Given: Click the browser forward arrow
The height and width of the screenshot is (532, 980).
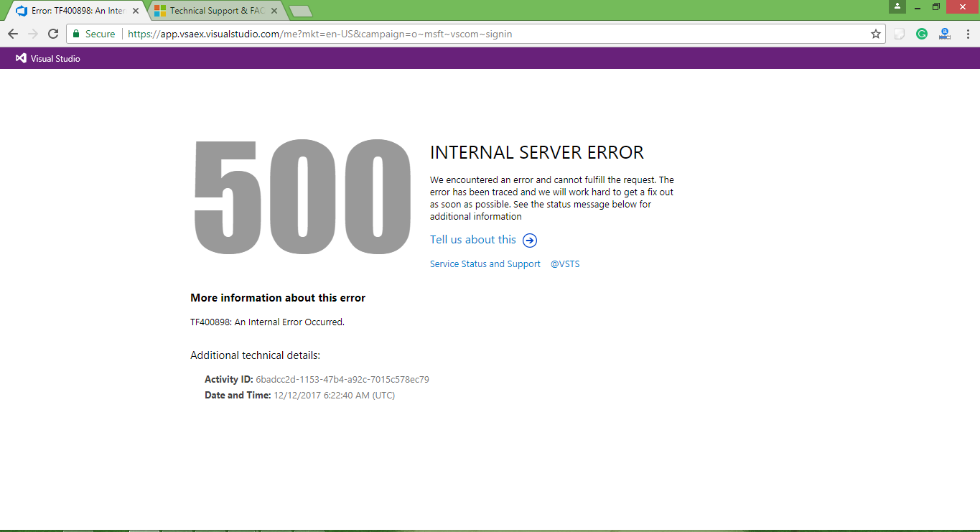Looking at the screenshot, I should coord(33,34).
